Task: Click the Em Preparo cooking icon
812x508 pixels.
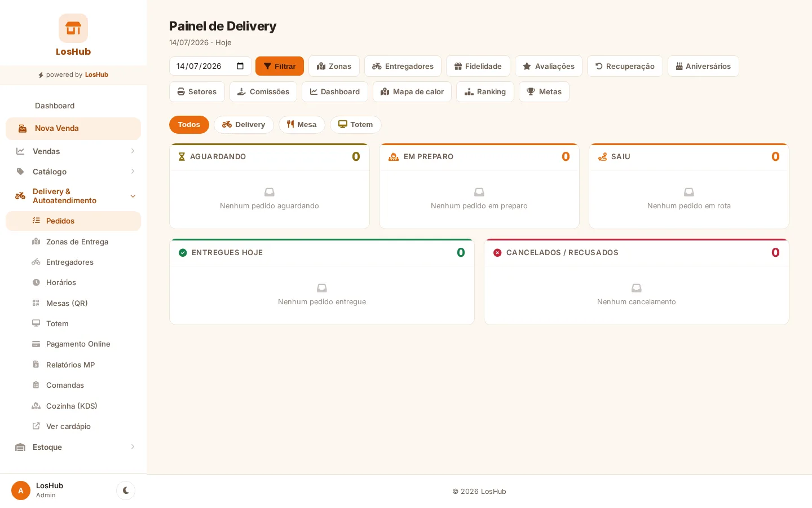Action: (394, 156)
